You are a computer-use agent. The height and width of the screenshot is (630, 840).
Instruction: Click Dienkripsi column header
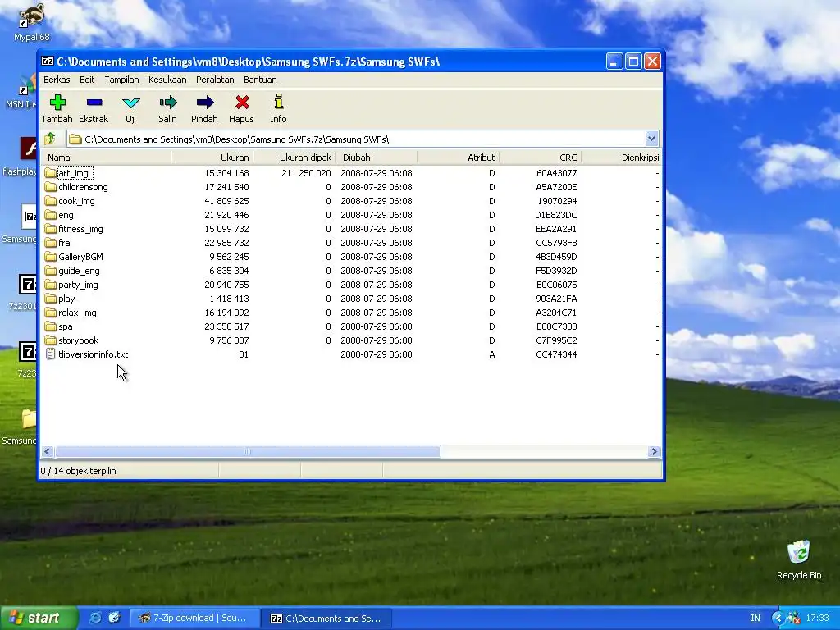622,157
